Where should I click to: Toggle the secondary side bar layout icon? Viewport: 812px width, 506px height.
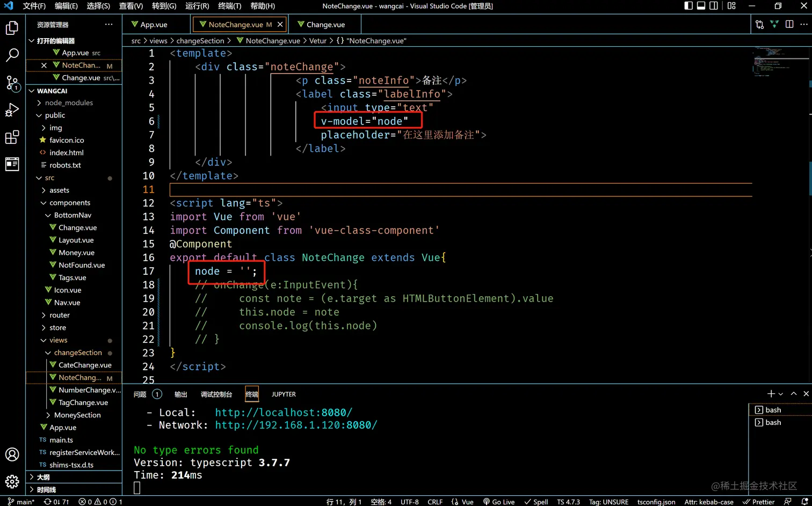(714, 6)
